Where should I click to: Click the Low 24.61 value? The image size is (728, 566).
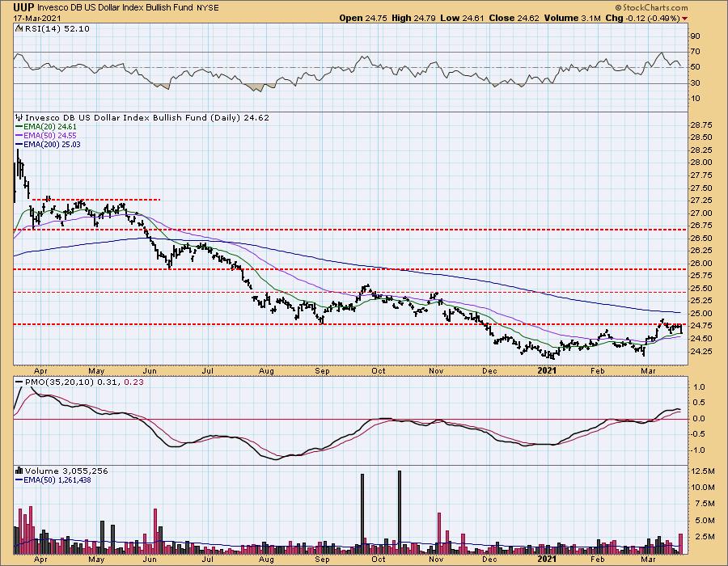click(462, 18)
